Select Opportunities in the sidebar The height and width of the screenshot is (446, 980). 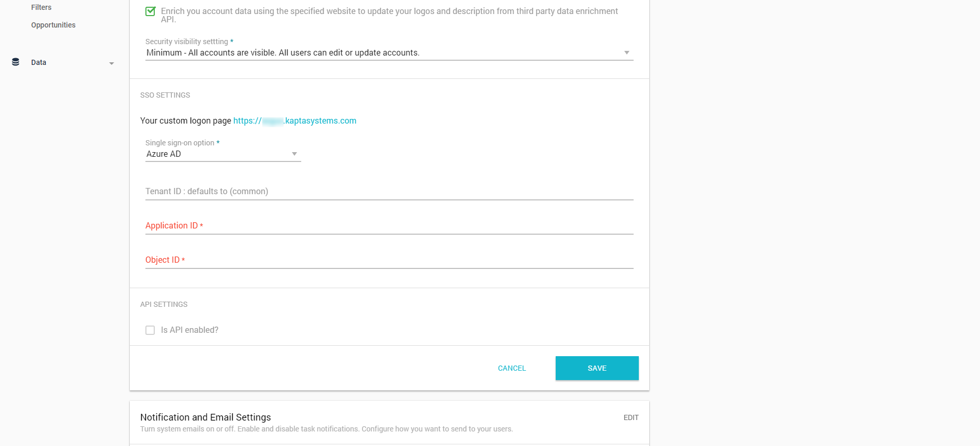pyautogui.click(x=53, y=24)
